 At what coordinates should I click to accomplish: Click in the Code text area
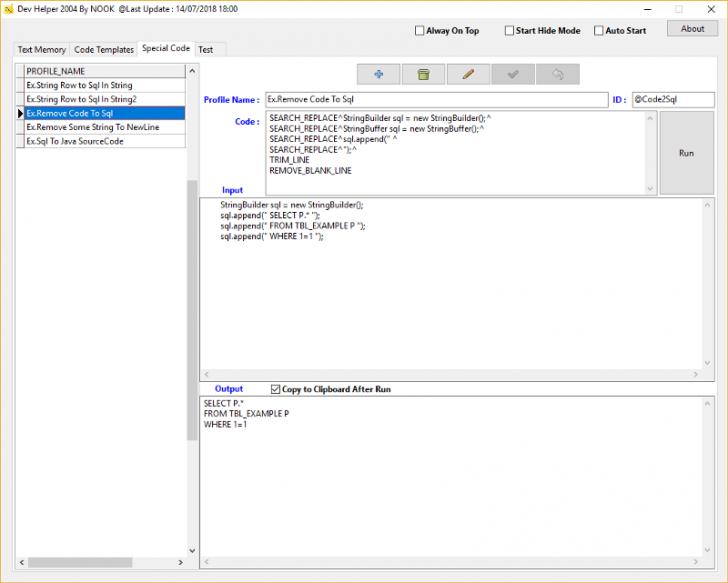[455, 153]
